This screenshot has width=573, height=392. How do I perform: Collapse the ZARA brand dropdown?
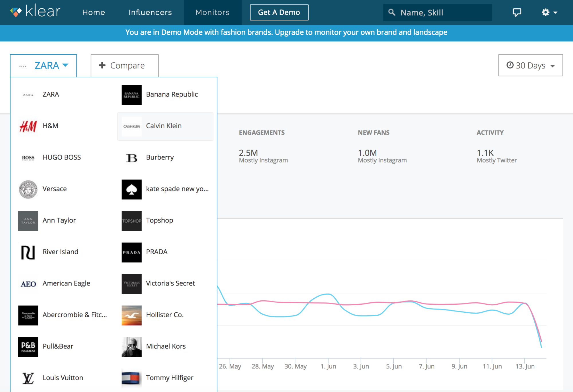pyautogui.click(x=44, y=66)
